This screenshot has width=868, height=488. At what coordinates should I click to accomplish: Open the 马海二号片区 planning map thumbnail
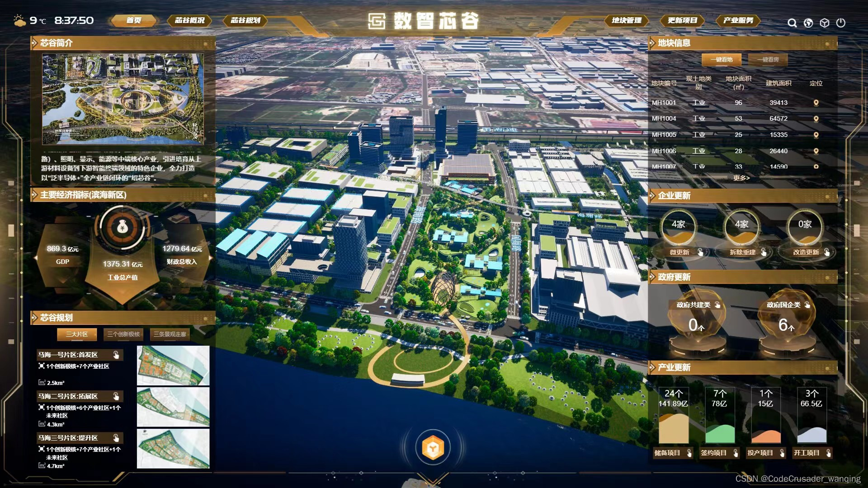point(173,407)
